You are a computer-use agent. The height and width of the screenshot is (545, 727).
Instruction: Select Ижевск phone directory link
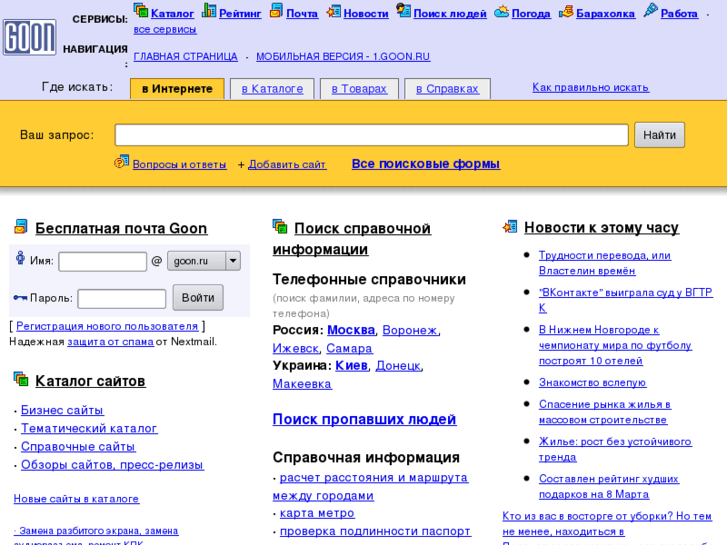[295, 348]
